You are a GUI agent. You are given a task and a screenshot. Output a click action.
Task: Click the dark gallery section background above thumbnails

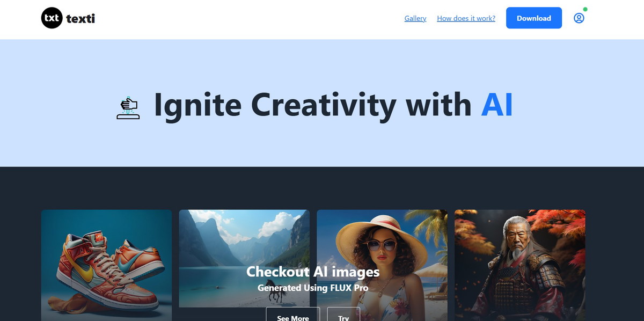pos(322,188)
